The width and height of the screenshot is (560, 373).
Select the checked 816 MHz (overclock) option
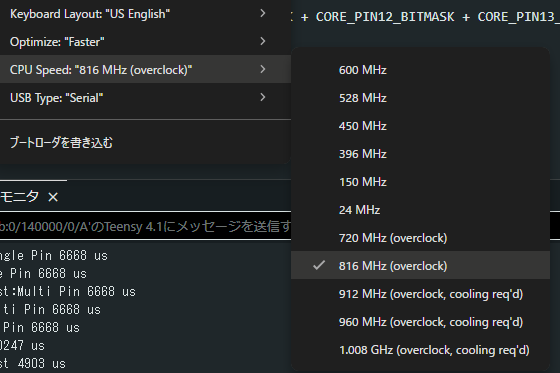420,265
